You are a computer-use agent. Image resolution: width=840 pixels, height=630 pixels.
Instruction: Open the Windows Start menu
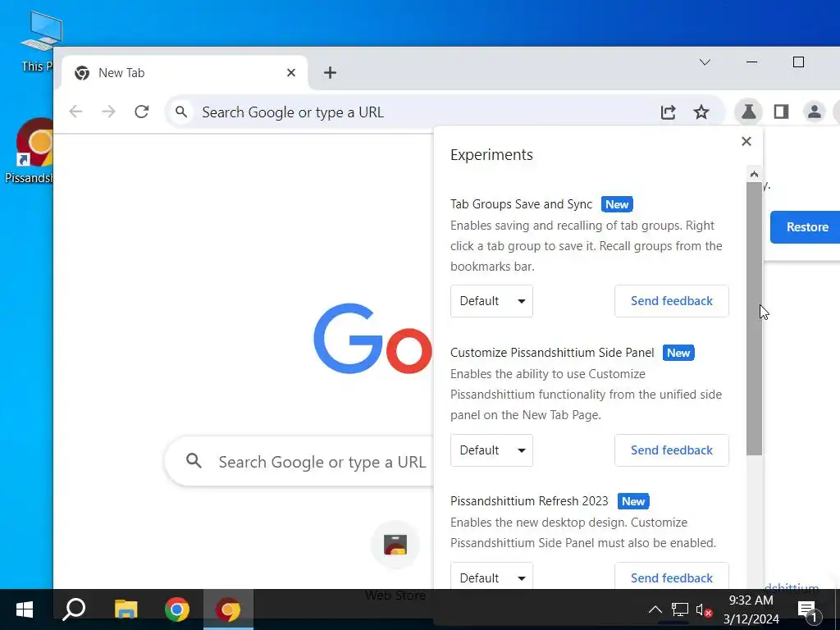pyautogui.click(x=25, y=609)
